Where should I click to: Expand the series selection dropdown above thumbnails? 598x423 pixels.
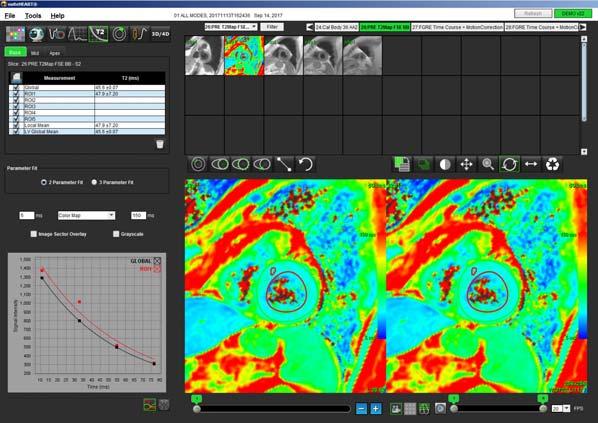click(231, 27)
